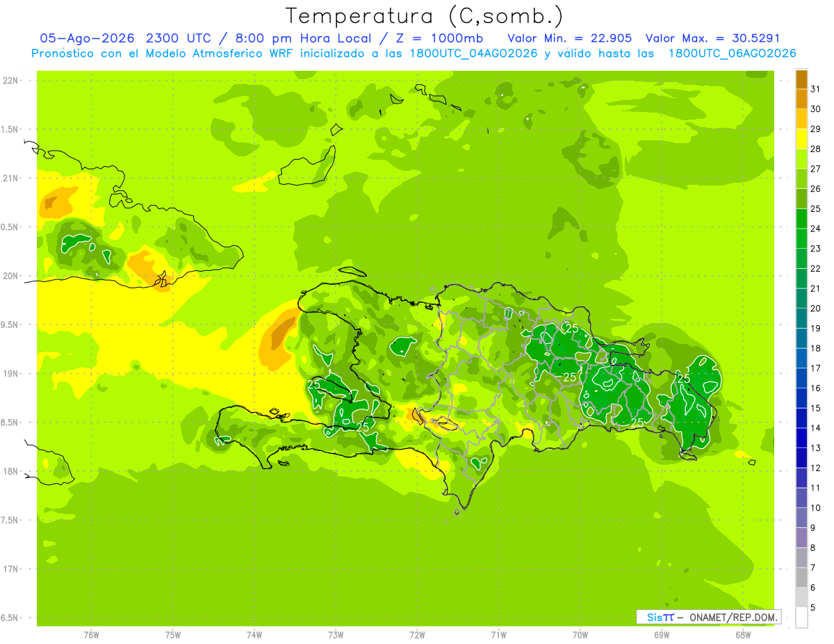Click the '70W' longitude axis label
The image size is (834, 644).
click(x=580, y=635)
